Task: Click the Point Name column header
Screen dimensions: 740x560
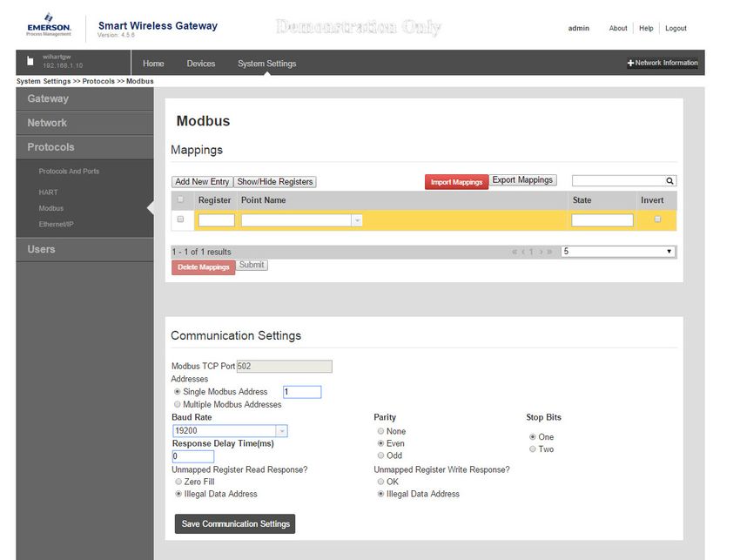Action: (263, 200)
